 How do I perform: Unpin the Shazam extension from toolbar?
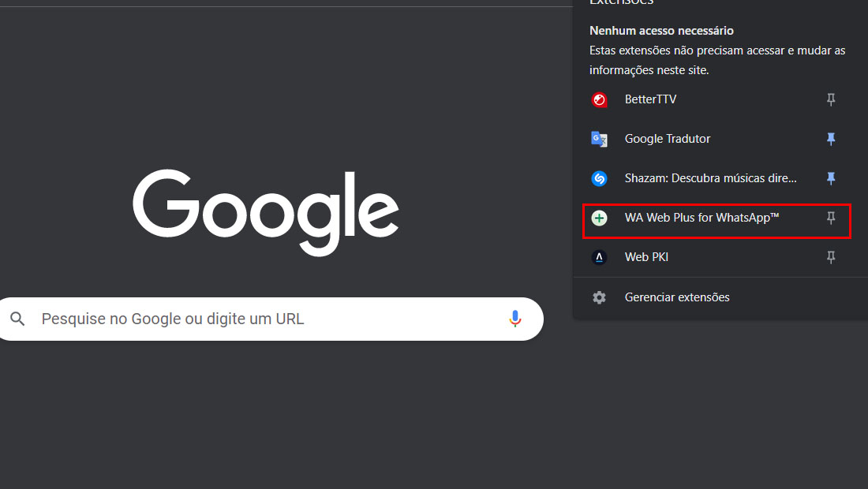[x=831, y=178]
